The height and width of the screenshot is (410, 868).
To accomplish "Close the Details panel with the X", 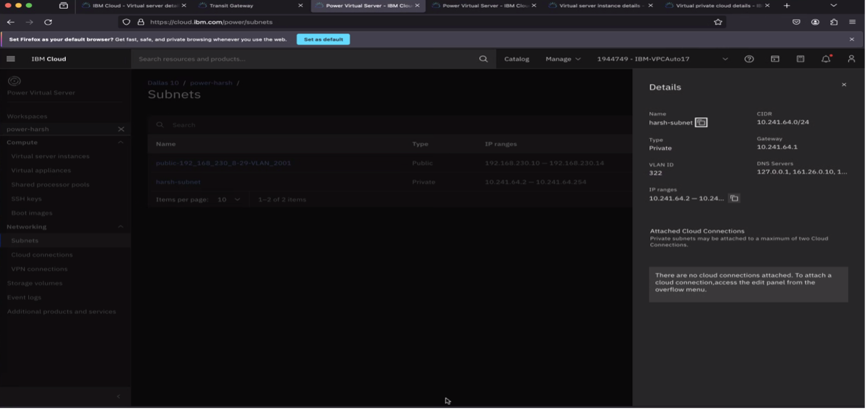I will (844, 84).
